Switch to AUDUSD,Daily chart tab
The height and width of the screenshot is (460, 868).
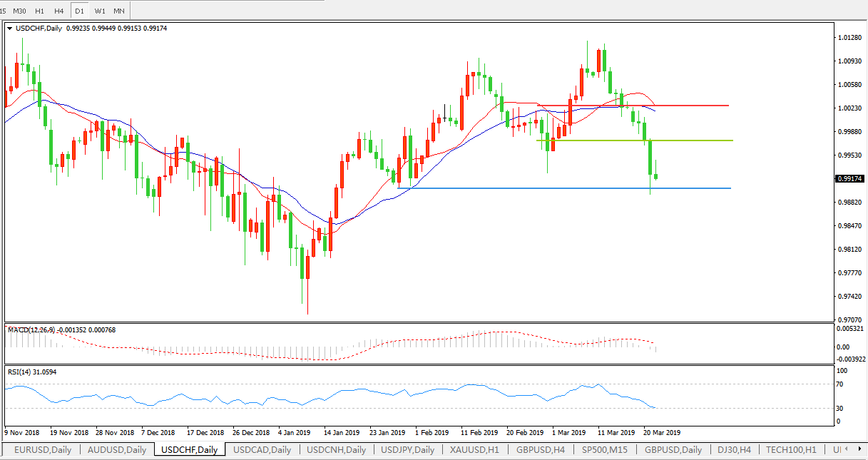(117, 449)
